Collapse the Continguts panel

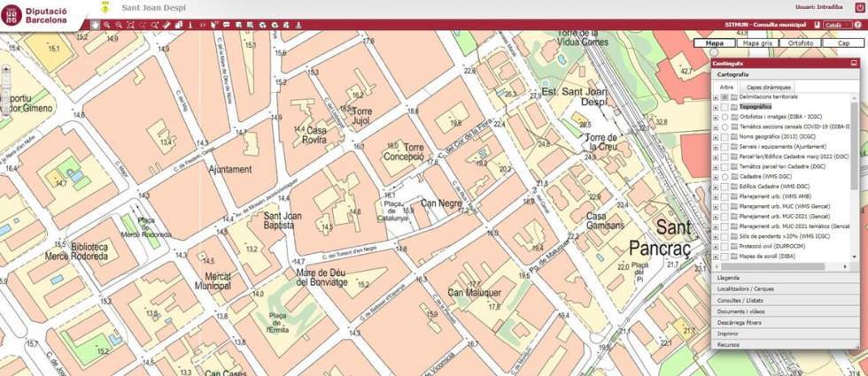[x=853, y=64]
